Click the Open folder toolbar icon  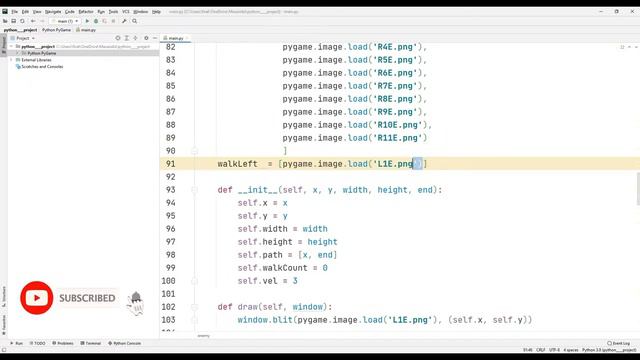point(5,21)
